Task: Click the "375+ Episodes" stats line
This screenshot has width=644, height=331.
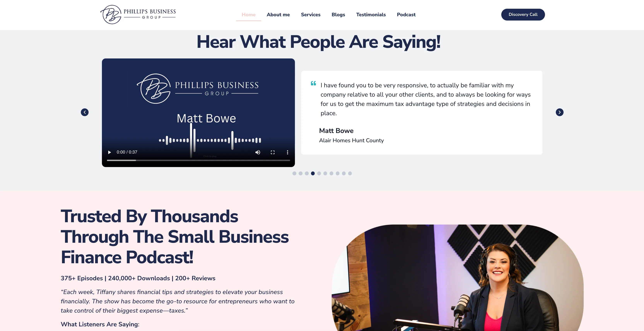Action: 138,278
